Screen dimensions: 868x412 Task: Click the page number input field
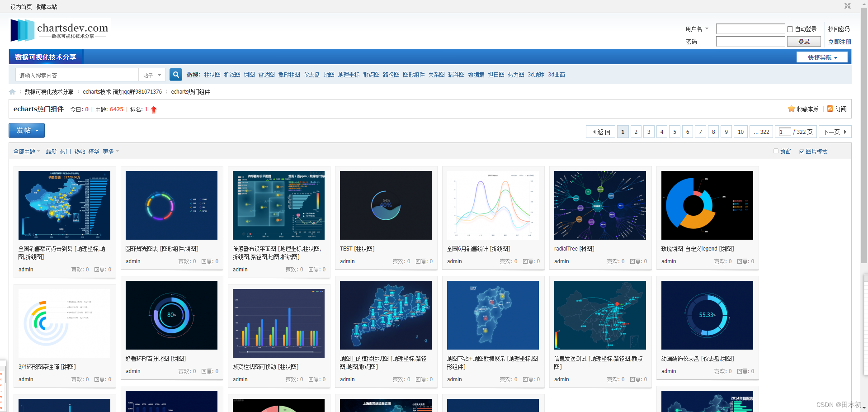785,132
